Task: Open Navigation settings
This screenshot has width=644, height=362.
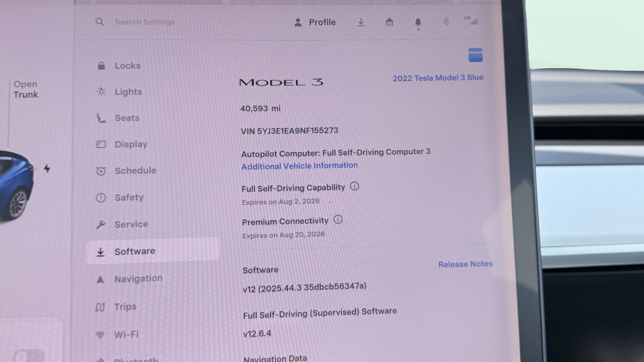Action: coord(129,279)
